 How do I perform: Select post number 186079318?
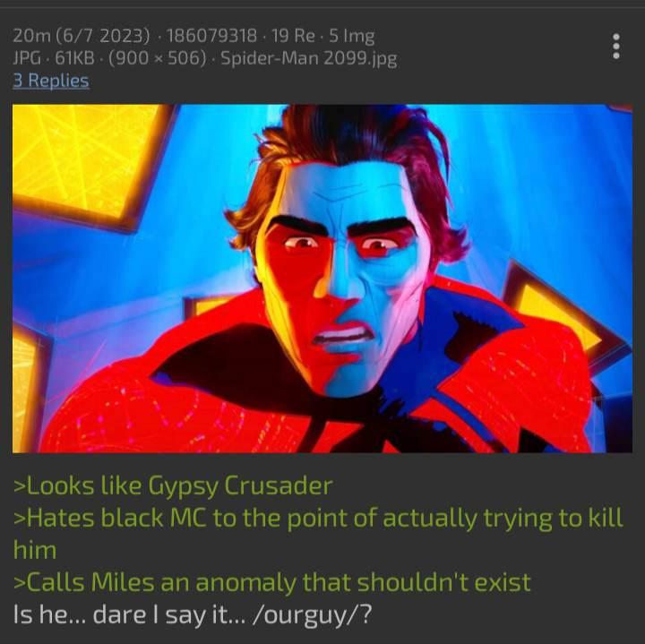(212, 36)
